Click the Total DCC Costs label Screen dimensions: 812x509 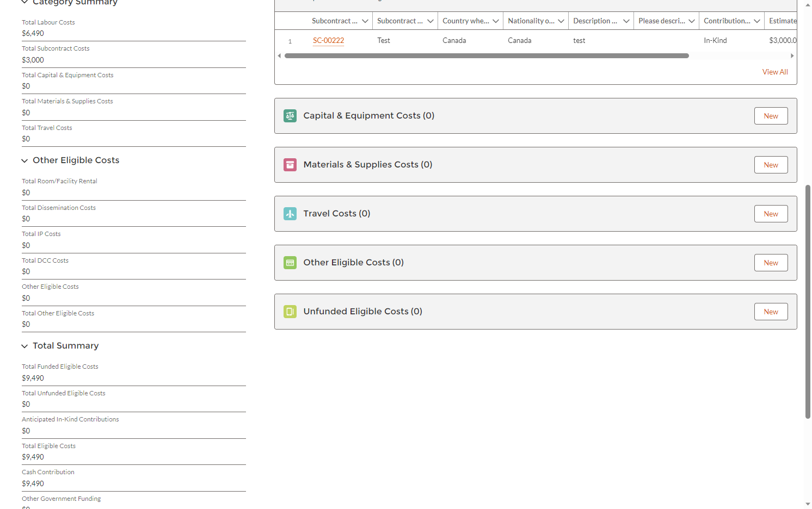[45, 260]
